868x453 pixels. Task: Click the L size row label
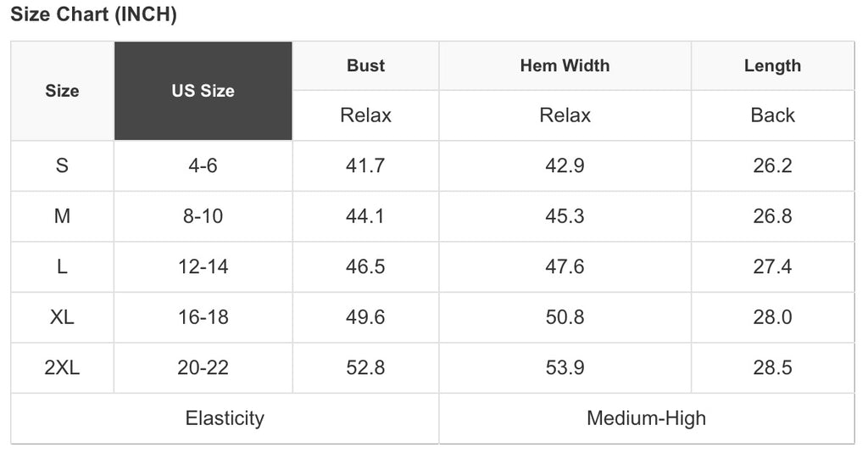[62, 266]
